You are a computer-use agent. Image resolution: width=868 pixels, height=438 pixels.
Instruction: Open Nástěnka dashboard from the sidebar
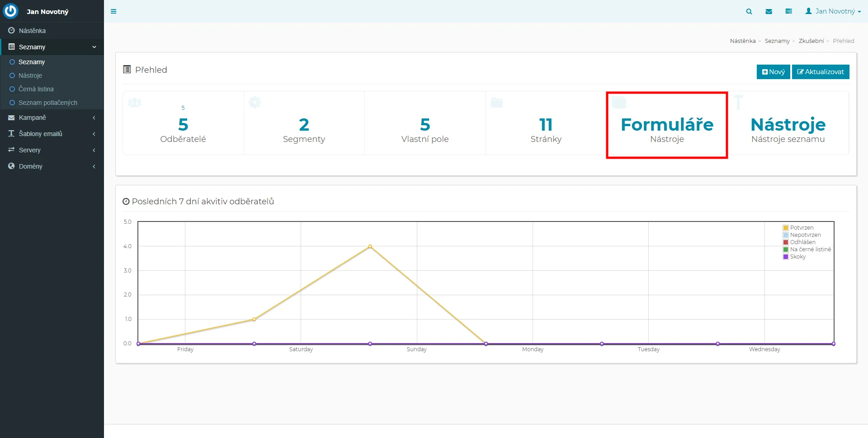point(32,31)
